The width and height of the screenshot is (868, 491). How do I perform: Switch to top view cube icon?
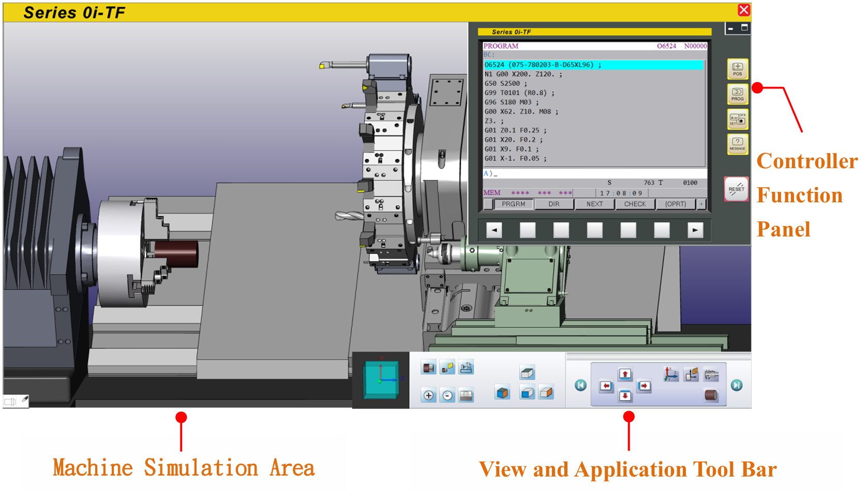coord(527,373)
